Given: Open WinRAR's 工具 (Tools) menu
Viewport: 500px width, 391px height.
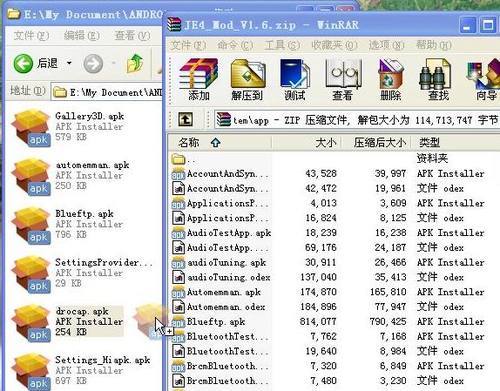Looking at the screenshot, I should [x=282, y=45].
